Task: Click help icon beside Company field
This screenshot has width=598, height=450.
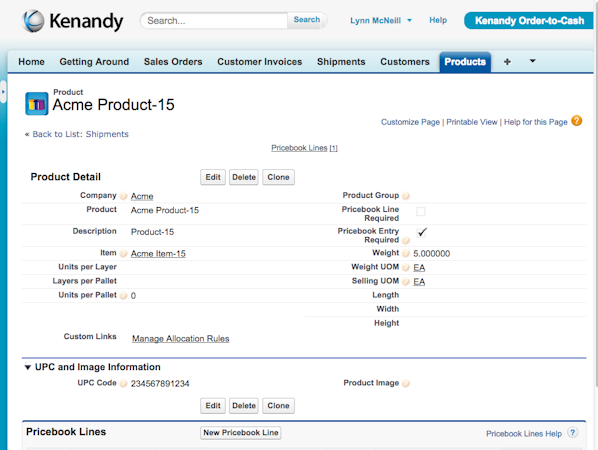Action: click(123, 196)
